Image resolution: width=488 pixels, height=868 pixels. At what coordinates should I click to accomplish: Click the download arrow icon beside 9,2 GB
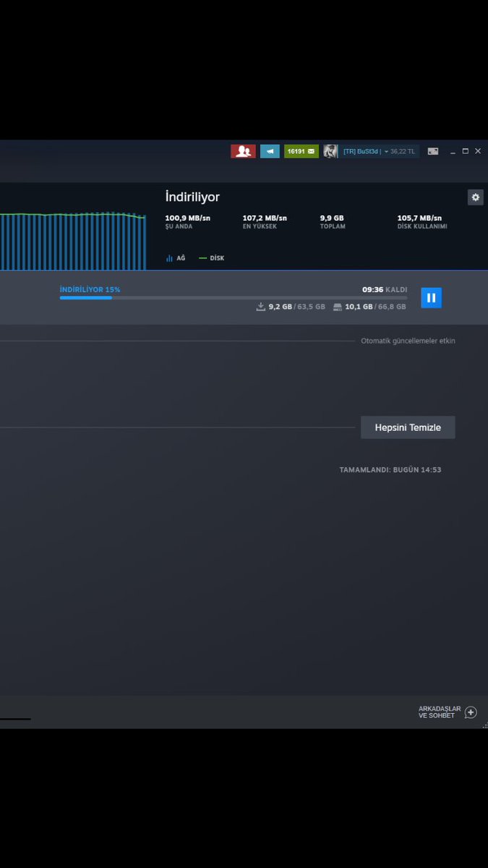[261, 307]
